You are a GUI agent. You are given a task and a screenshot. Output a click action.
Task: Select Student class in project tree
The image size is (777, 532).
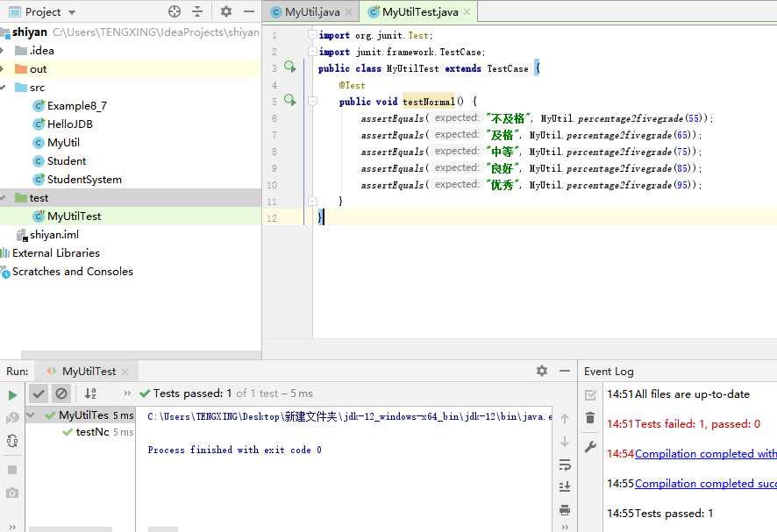67,161
